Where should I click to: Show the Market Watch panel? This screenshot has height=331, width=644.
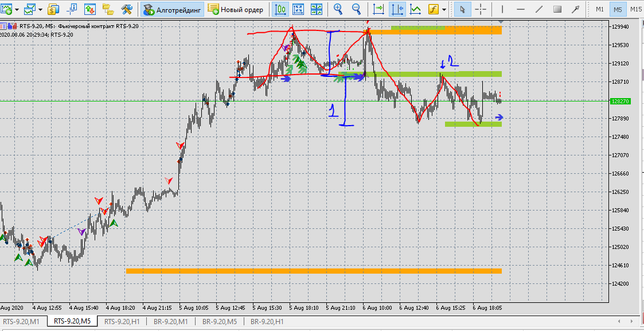tap(54, 9)
